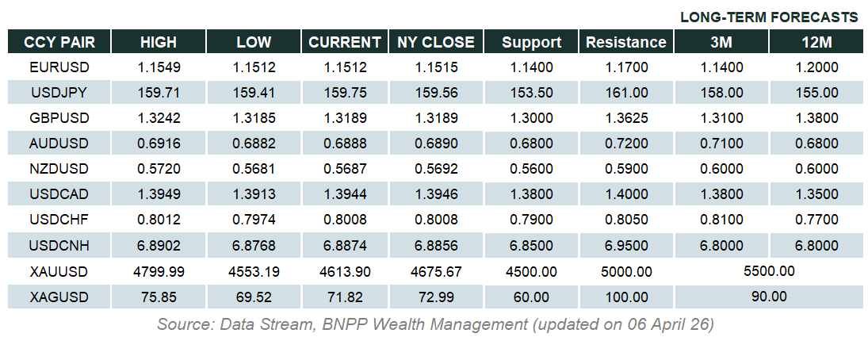Click the 12M forecast column header

pos(816,43)
